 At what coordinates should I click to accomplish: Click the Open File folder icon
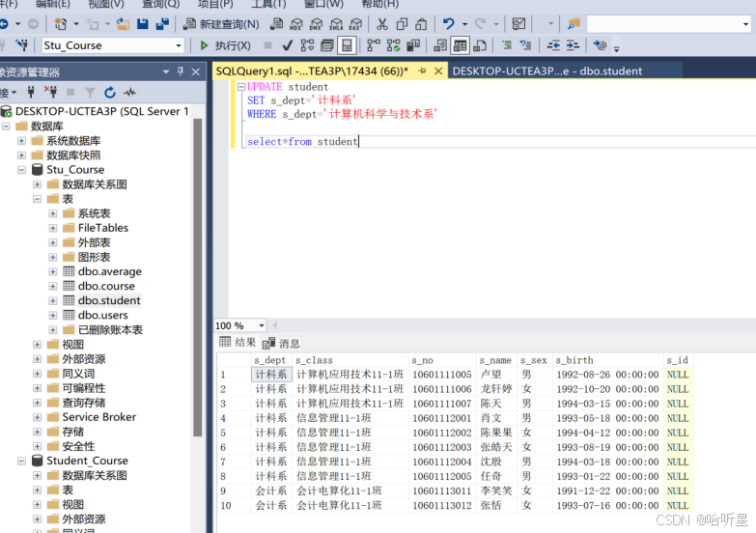coord(123,23)
